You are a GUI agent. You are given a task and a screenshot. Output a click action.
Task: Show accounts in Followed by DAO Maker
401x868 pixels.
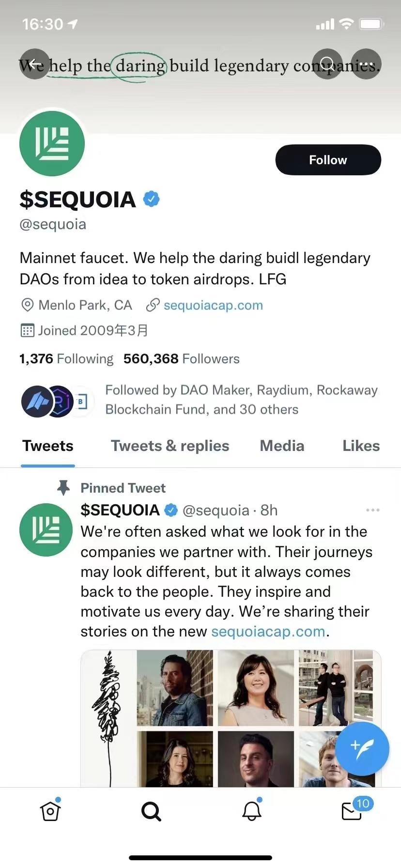[x=241, y=400]
